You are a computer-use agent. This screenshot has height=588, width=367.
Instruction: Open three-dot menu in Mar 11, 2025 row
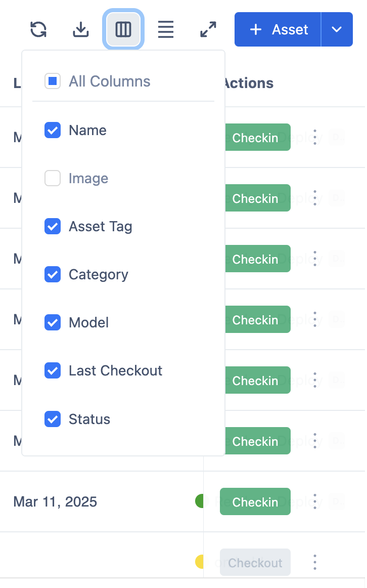[x=315, y=501]
